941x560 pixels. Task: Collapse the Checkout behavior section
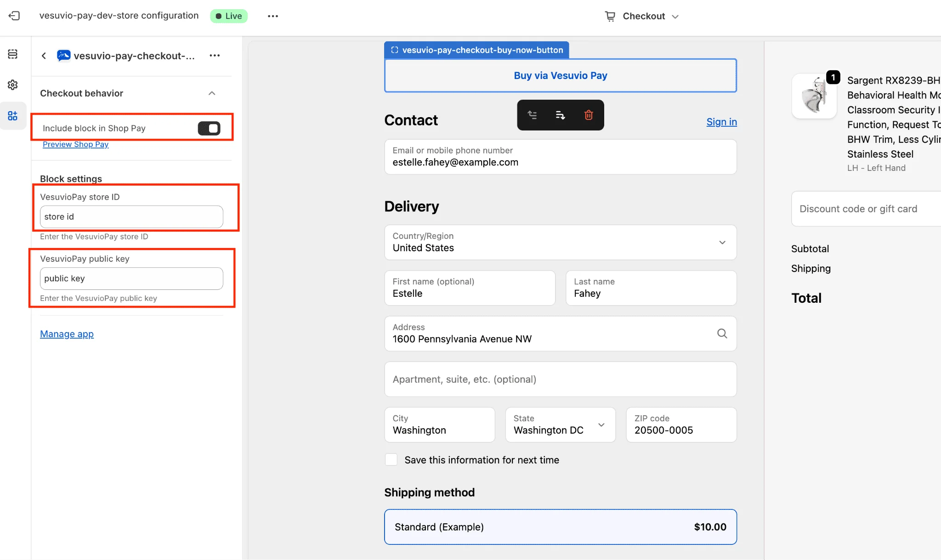pos(212,93)
